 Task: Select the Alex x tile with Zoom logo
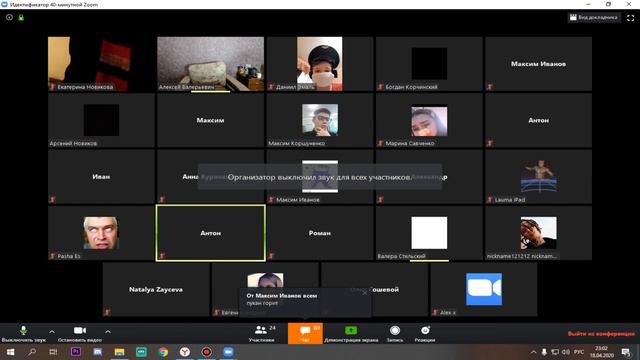point(484,289)
